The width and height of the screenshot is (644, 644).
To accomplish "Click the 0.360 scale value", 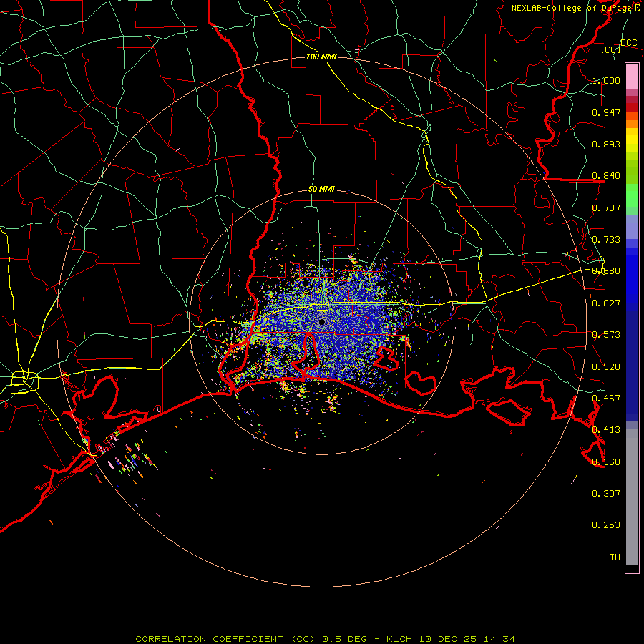I will pyautogui.click(x=606, y=462).
